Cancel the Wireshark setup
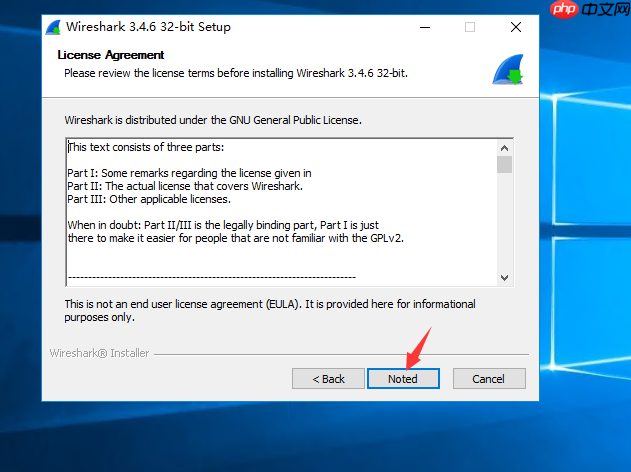The height and width of the screenshot is (472, 631). tap(489, 379)
